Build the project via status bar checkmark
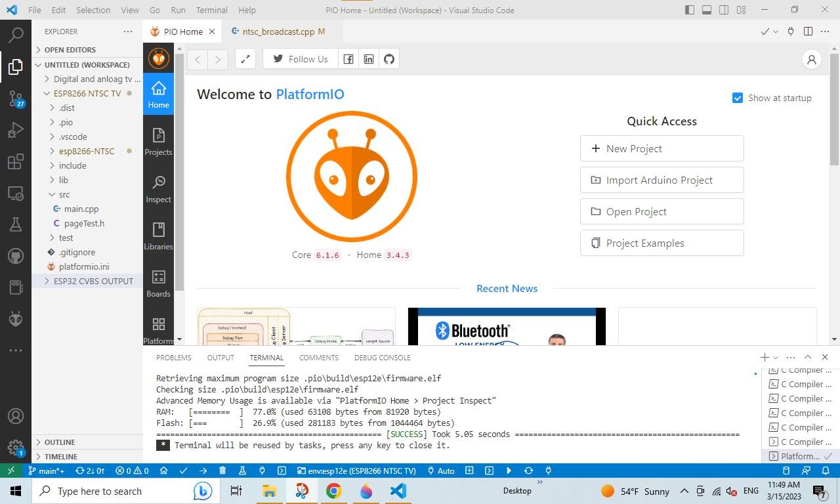Image resolution: width=840 pixels, height=504 pixels. pyautogui.click(x=184, y=471)
